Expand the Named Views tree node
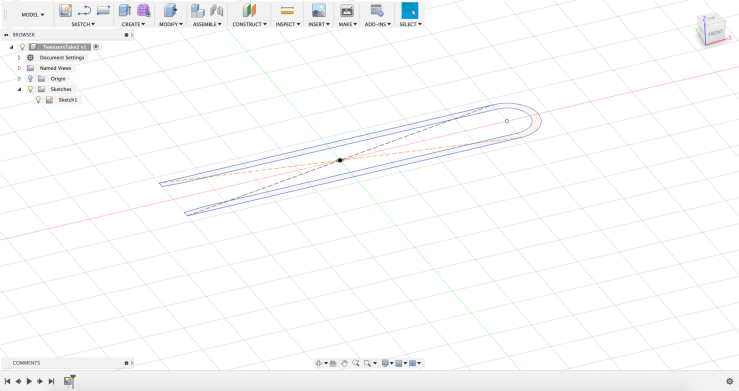 click(x=19, y=68)
